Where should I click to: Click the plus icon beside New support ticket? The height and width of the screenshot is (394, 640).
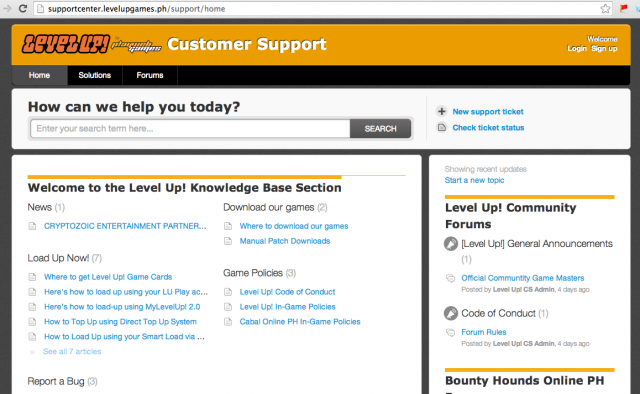coord(442,111)
